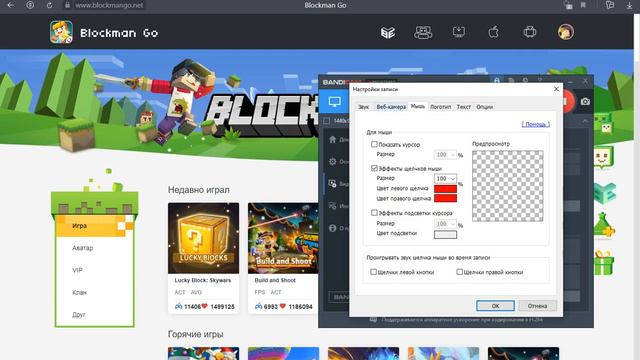Click the Недавно играл heading
Viewport: 640px width, 360px height.
click(x=199, y=190)
